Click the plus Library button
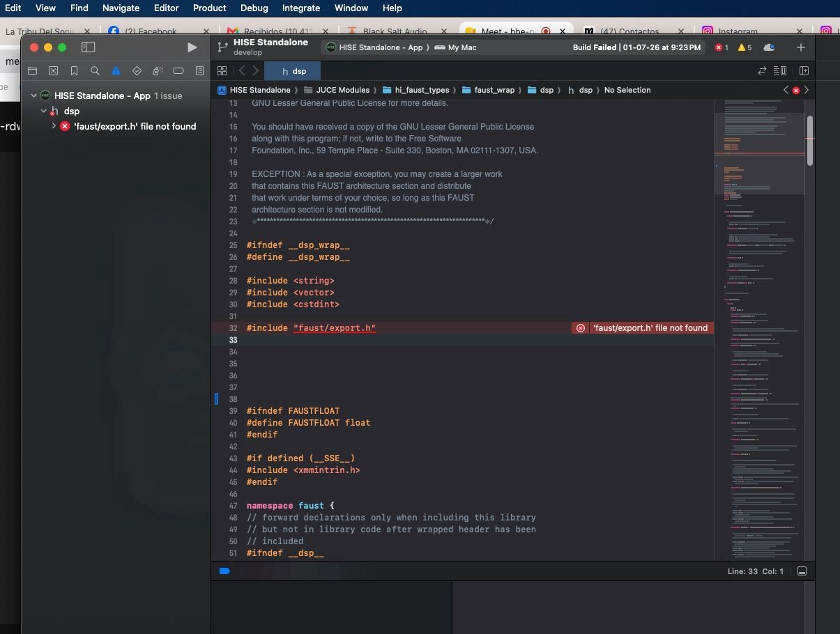Screen dimensions: 840x634 tap(801, 47)
